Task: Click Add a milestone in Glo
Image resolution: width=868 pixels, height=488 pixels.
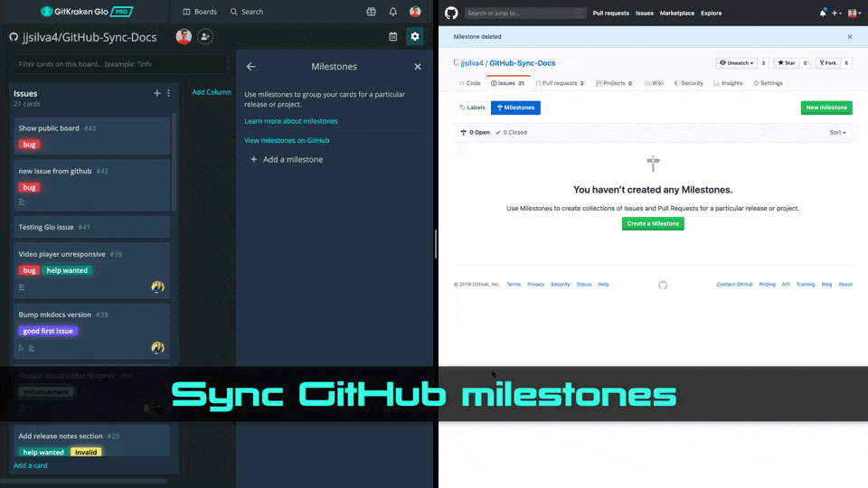Action: coord(287,159)
